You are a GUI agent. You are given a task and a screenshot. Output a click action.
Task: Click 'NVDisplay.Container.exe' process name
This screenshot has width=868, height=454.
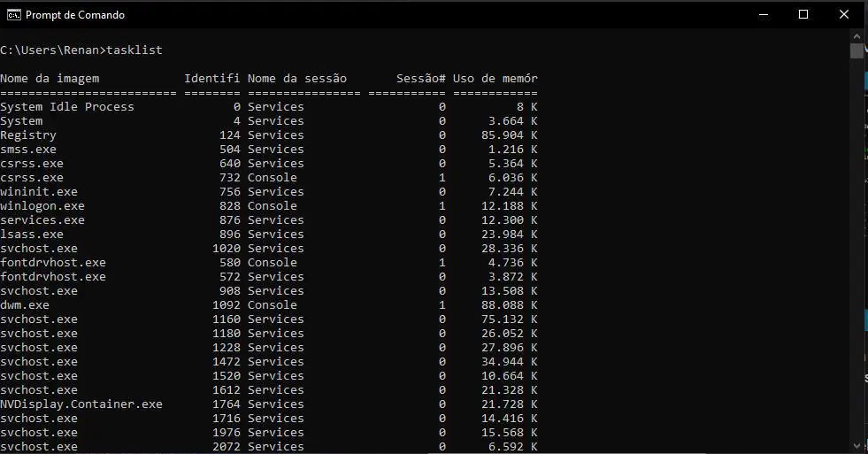coord(81,404)
